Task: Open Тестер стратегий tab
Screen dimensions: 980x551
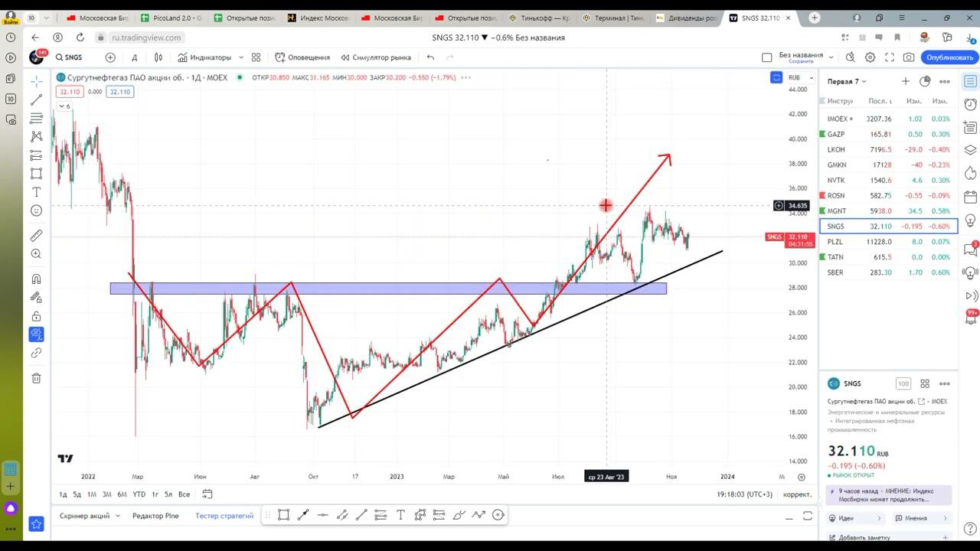Action: coord(224,516)
